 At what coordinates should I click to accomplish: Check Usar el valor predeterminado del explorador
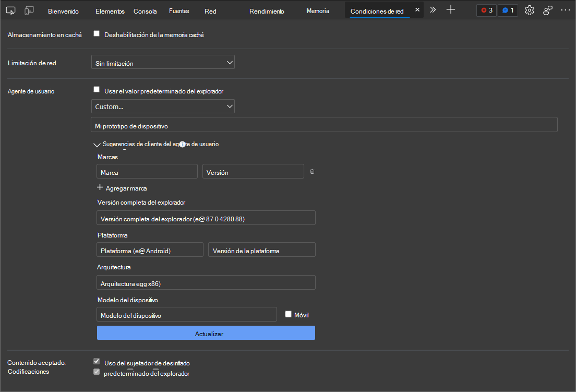click(x=97, y=89)
